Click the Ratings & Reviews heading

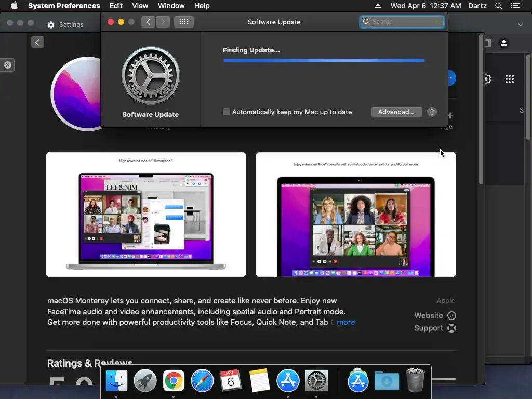click(x=90, y=363)
